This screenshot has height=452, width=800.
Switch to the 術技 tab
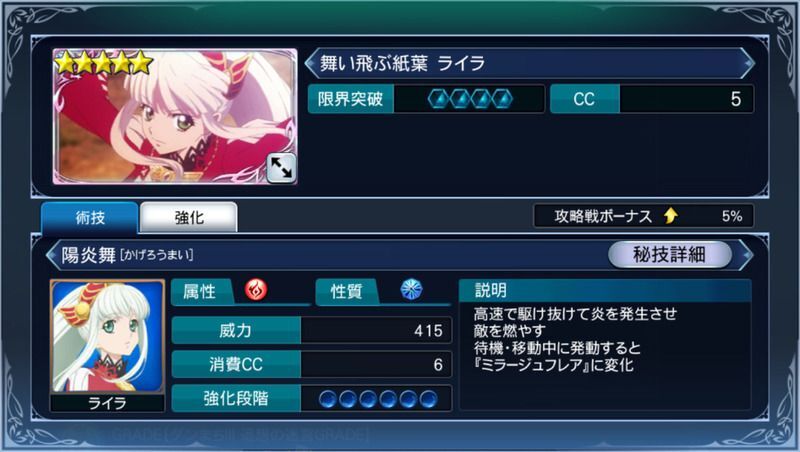tap(90, 217)
